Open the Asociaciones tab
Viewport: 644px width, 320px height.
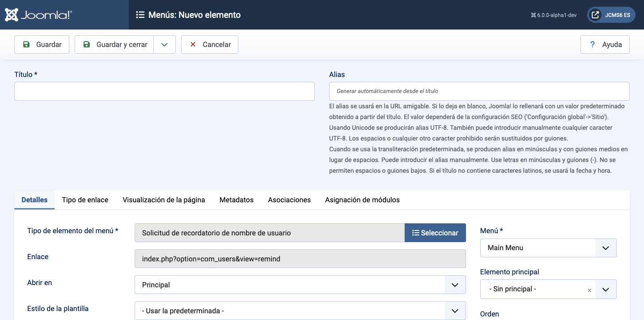(x=289, y=200)
